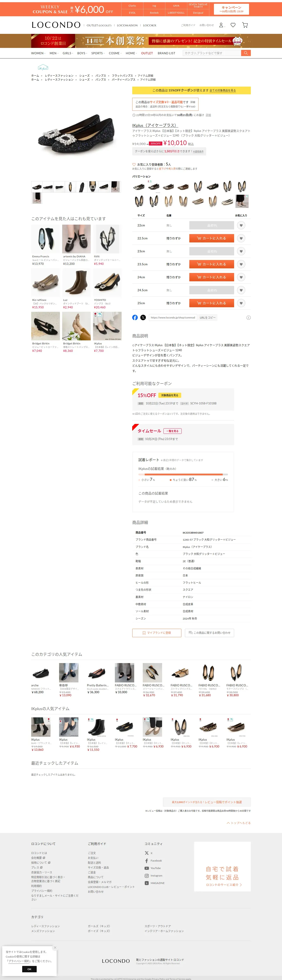Screen dimensions: 282x980
Task: Click トップへもどる back-to-top link
Action: 239,823
